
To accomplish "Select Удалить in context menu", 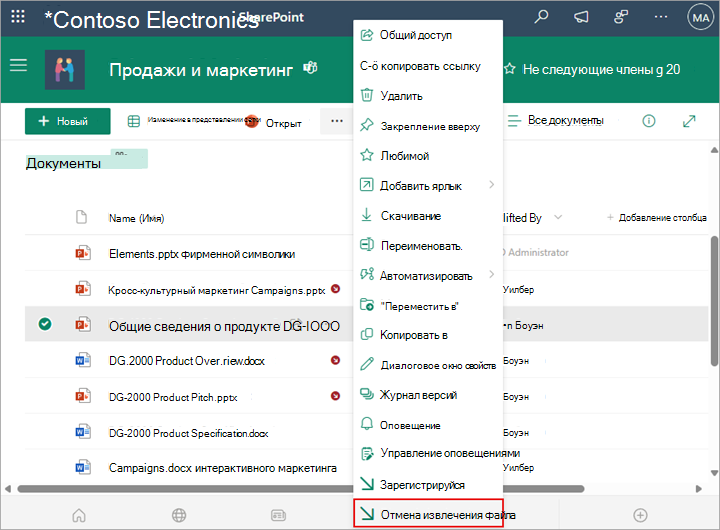I will (428, 96).
